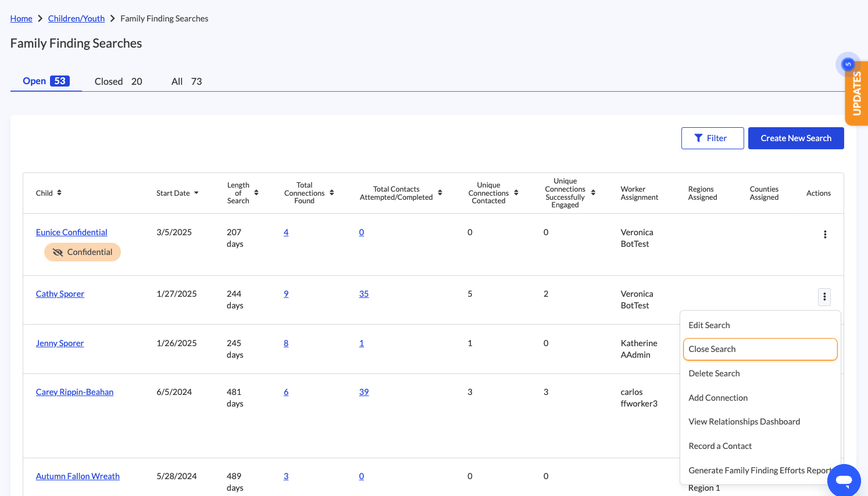
Task: Click the Confidential hidden-eye badge
Action: click(83, 252)
